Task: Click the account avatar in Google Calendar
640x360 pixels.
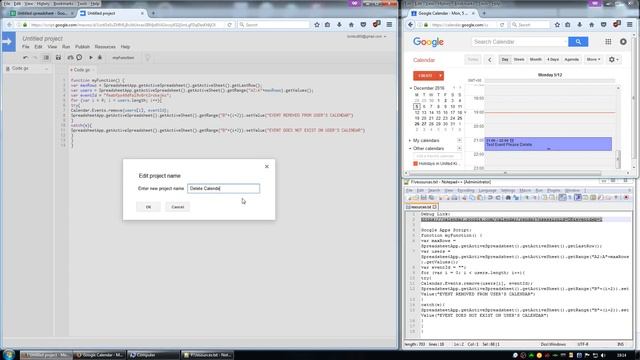Action: point(623,42)
